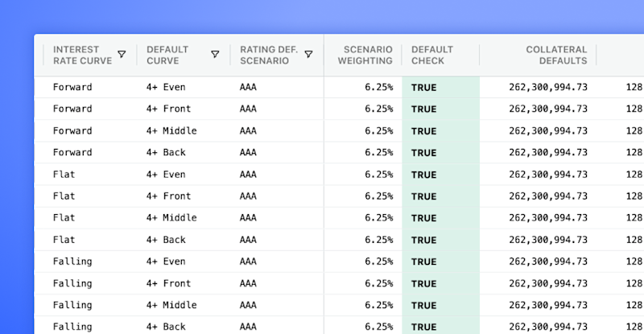
Task: Select the TRUE cell in Forward 4+ Back row
Action: (440, 152)
